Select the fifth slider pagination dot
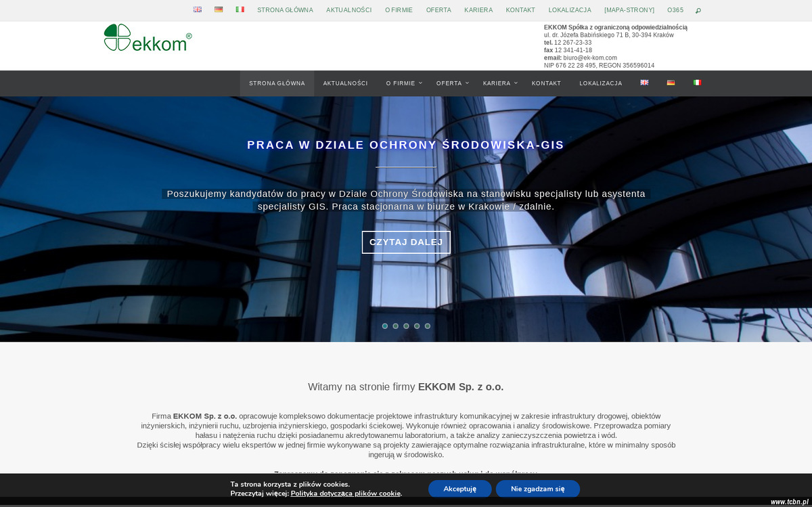 point(428,326)
